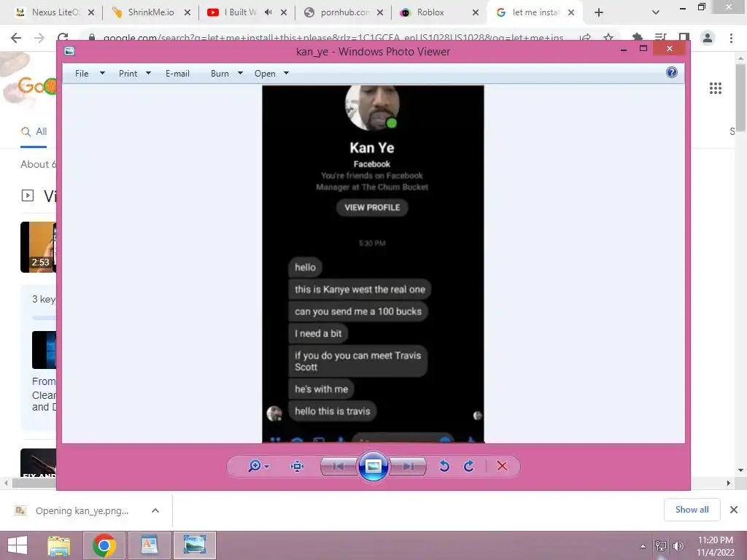Open the Print menu
This screenshot has width=747, height=560.
click(128, 74)
